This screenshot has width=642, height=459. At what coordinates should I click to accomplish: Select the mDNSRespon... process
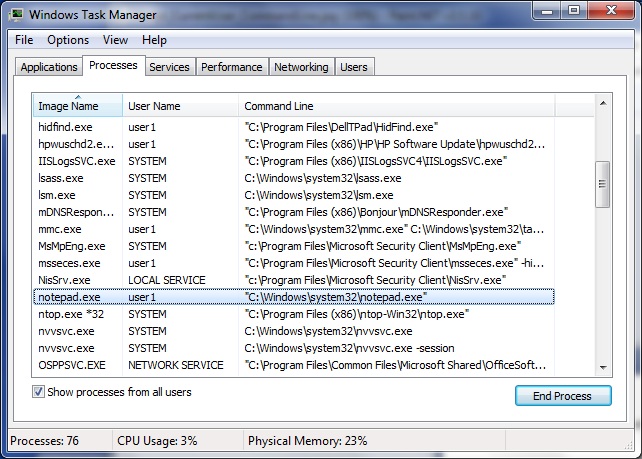coord(294,212)
